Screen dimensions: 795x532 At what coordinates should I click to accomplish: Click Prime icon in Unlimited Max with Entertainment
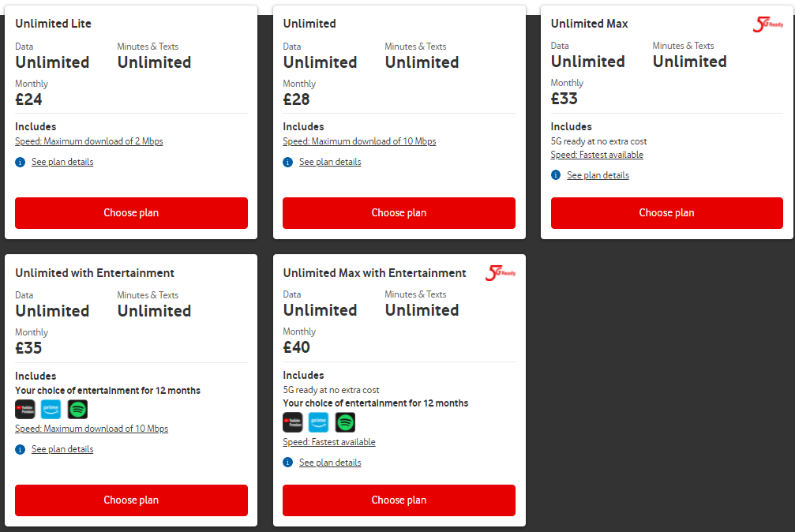(x=319, y=422)
